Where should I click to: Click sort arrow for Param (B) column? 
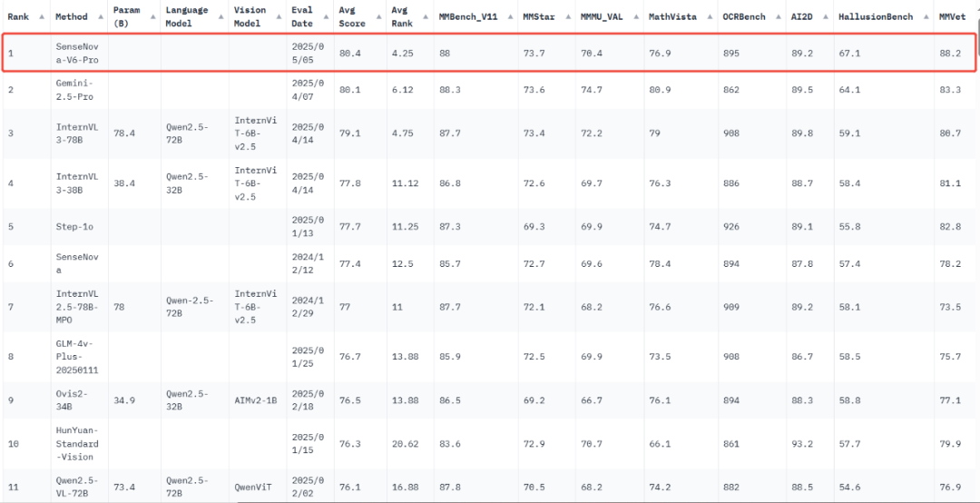point(153,17)
